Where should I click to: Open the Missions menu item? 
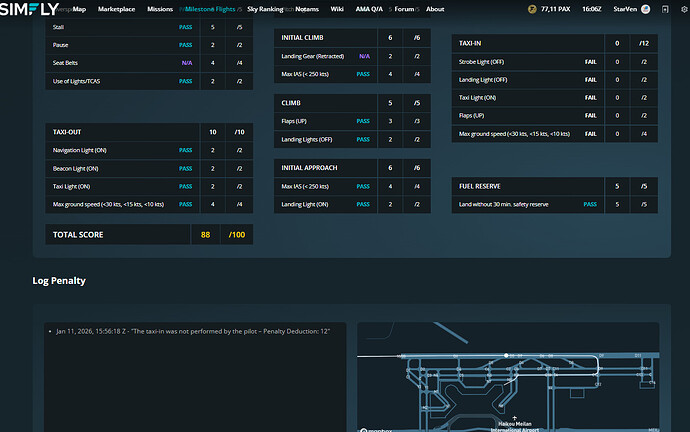coord(160,9)
